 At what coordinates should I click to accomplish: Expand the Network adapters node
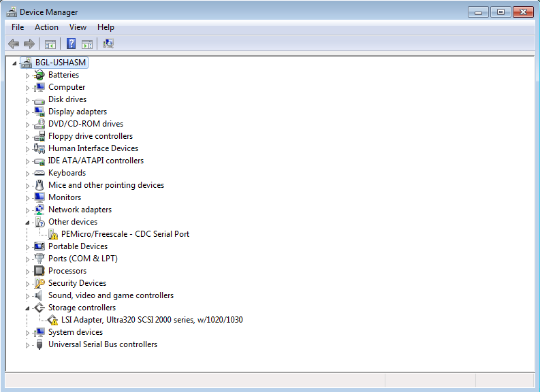point(28,210)
